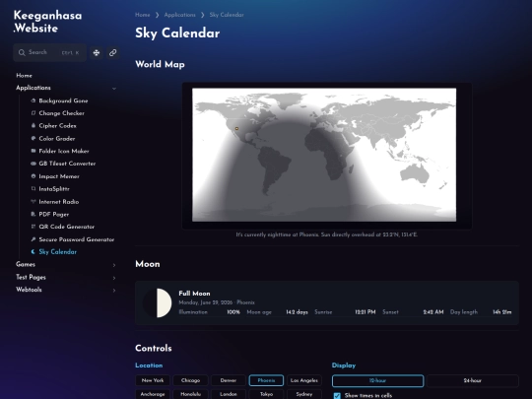Click the Folder Icon Maker icon

pyautogui.click(x=33, y=151)
